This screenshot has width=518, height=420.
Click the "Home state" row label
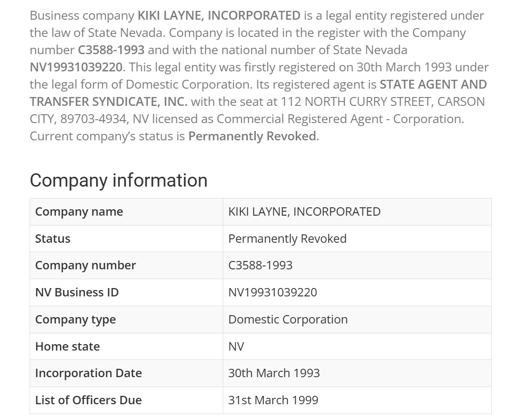tap(68, 347)
